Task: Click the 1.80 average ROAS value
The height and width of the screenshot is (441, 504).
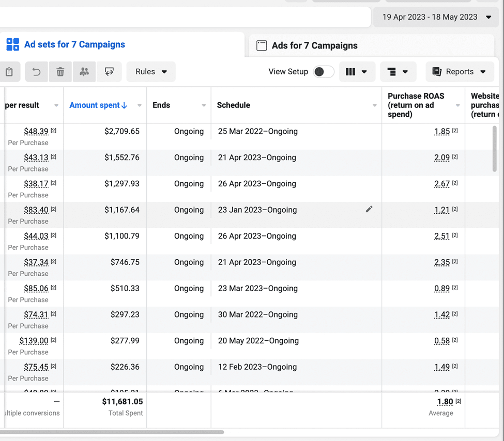Action: point(445,401)
